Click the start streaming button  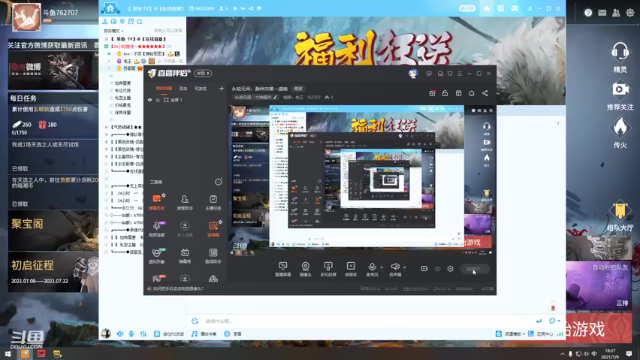coord(474,269)
